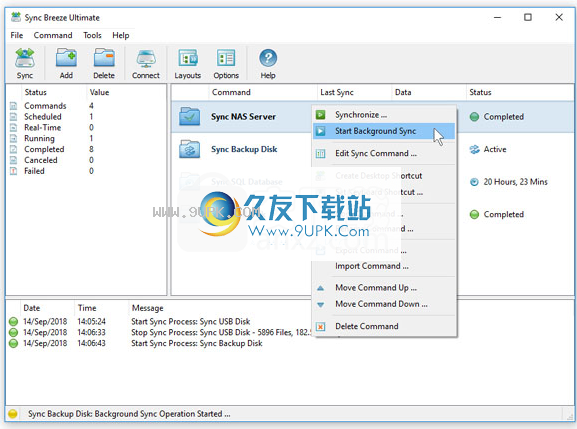Screen dimensions: 577x429
Task: Click the Last Sync column header
Action: point(354,92)
